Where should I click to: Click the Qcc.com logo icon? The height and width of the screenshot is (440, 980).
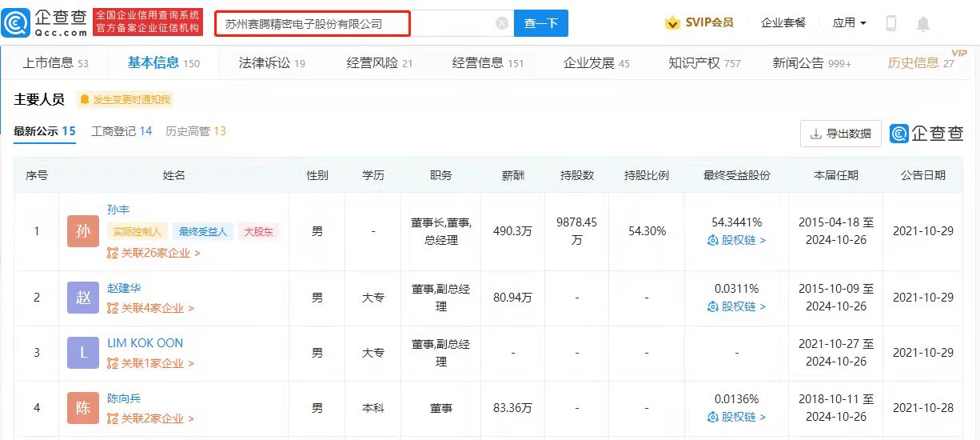point(17,23)
